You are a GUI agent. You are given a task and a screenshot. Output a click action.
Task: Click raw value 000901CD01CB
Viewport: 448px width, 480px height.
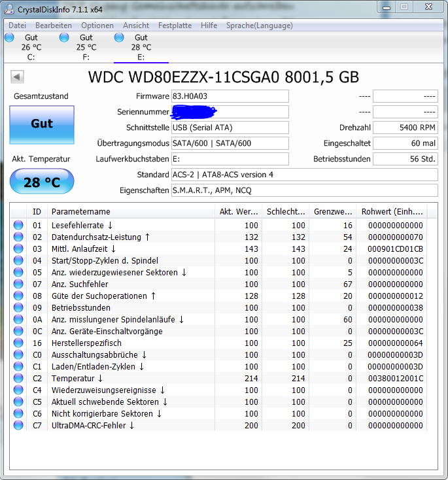395,249
